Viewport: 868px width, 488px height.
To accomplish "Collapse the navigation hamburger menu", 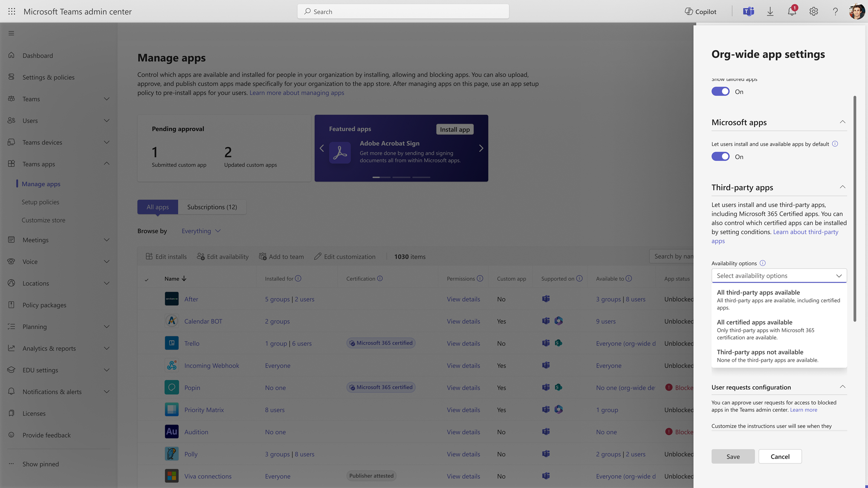I will coord(11,33).
